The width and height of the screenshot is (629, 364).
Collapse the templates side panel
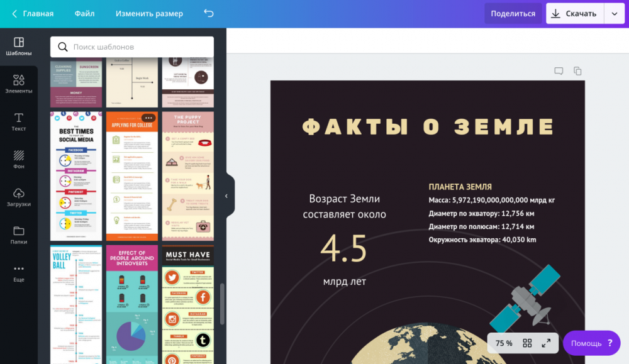coord(226,196)
